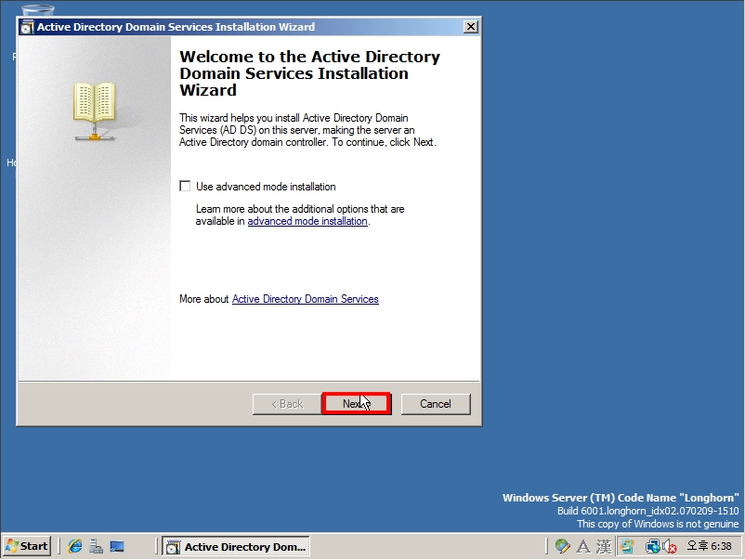Cancel the installation wizard
Image resolution: width=745 pixels, height=560 pixels.
point(436,404)
